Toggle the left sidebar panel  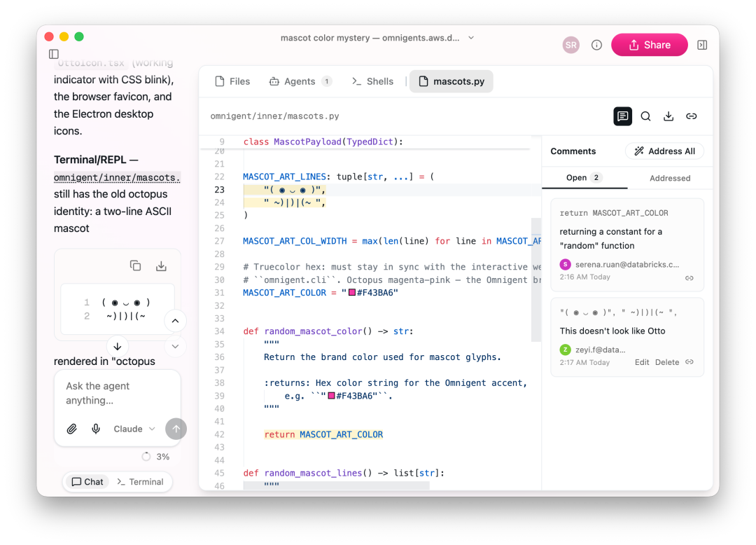pos(54,54)
